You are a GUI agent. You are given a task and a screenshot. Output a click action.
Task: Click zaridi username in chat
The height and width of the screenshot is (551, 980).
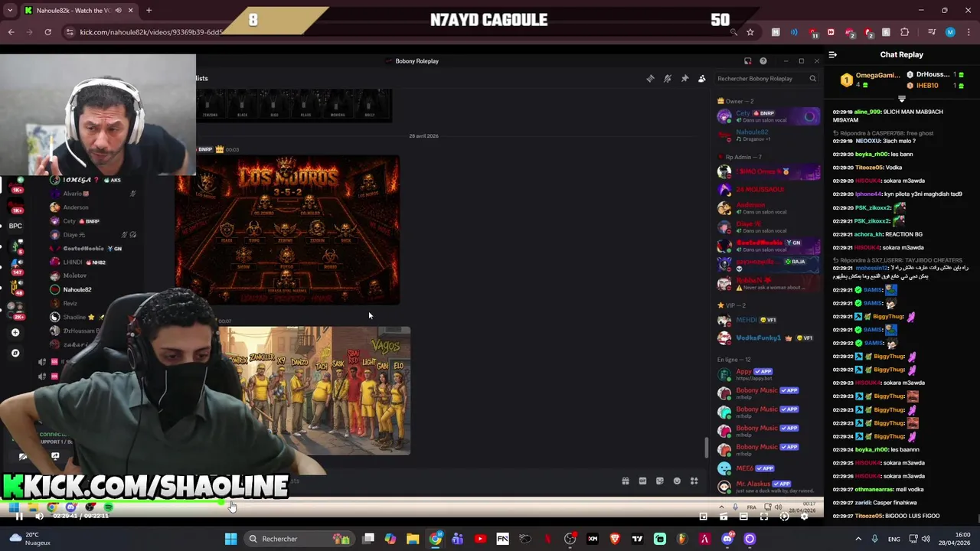click(x=864, y=503)
